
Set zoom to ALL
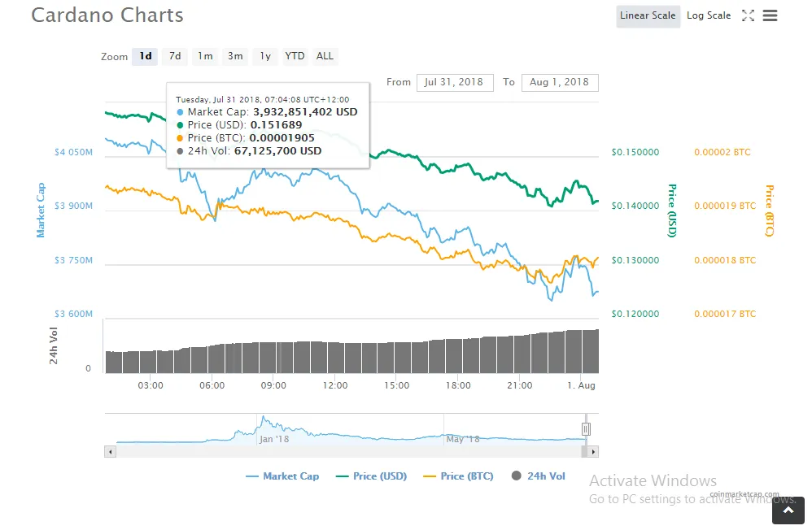pos(325,56)
